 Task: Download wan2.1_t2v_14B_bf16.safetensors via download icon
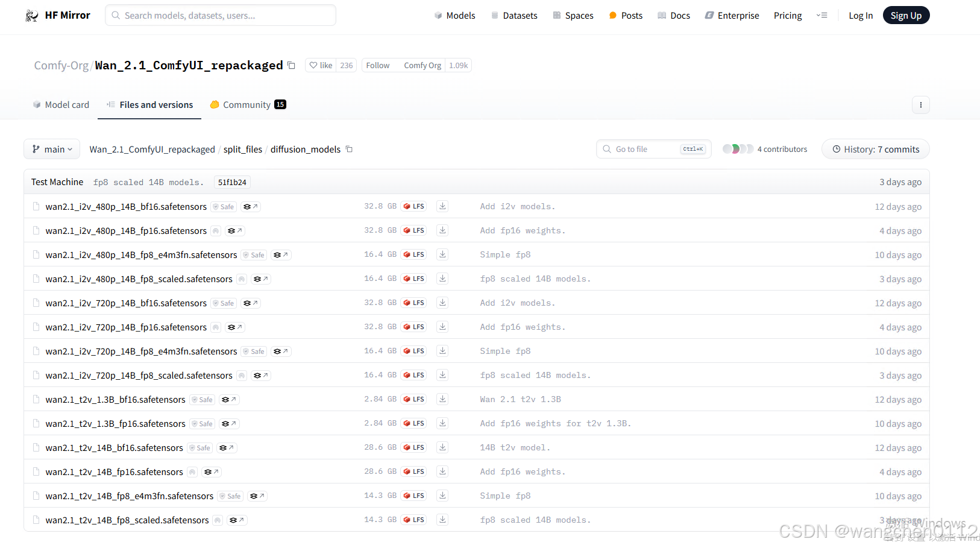point(442,447)
